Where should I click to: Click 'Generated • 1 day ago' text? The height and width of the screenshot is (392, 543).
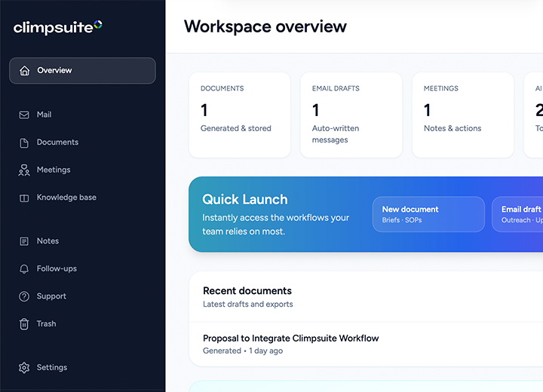[243, 351]
